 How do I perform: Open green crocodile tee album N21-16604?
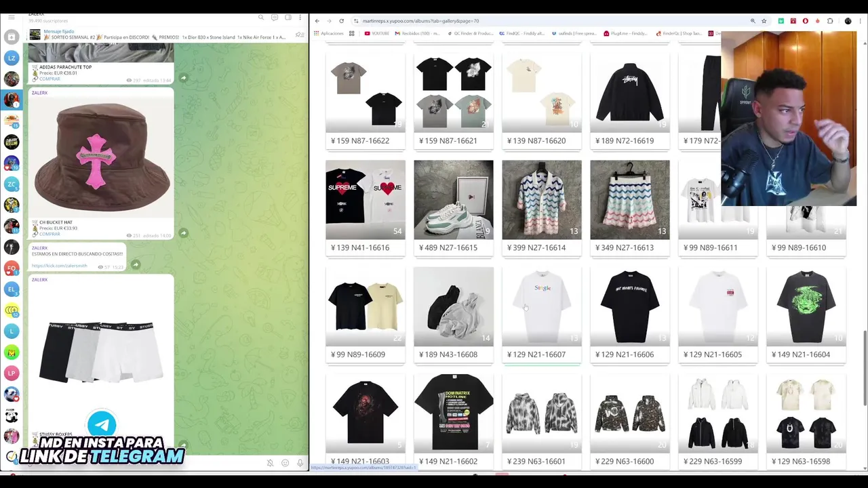coord(806,306)
